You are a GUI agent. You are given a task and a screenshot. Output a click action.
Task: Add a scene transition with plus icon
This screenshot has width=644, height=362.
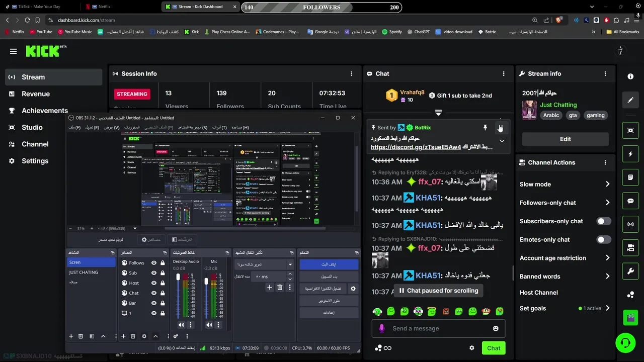point(270,288)
